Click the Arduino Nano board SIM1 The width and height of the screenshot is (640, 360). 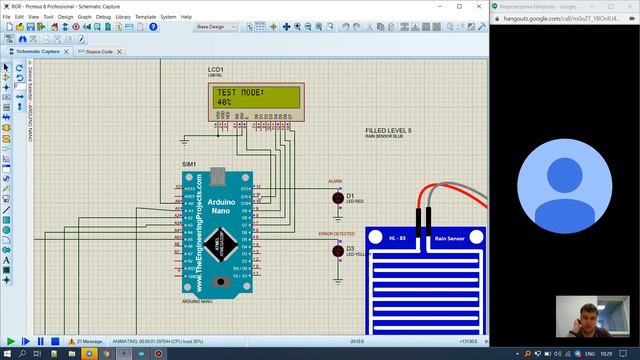[x=218, y=234]
